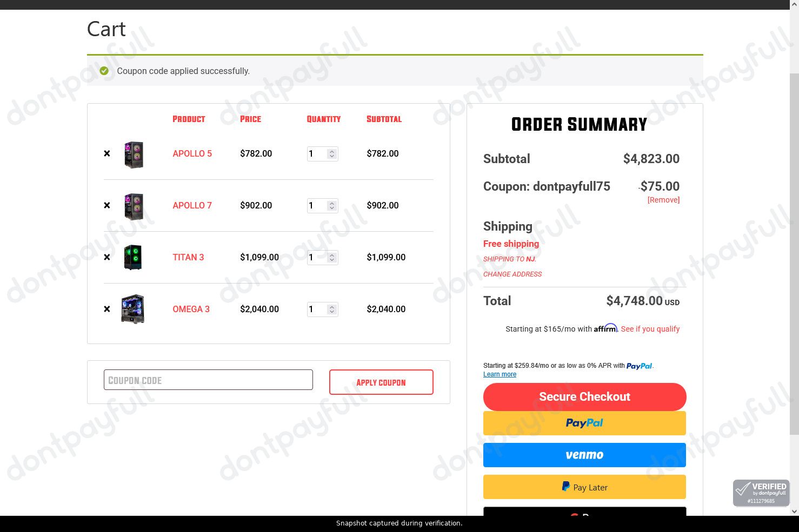799x532 pixels.
Task: Click the OMEGA 3 subtotal $2,040.00
Action: [x=386, y=309]
